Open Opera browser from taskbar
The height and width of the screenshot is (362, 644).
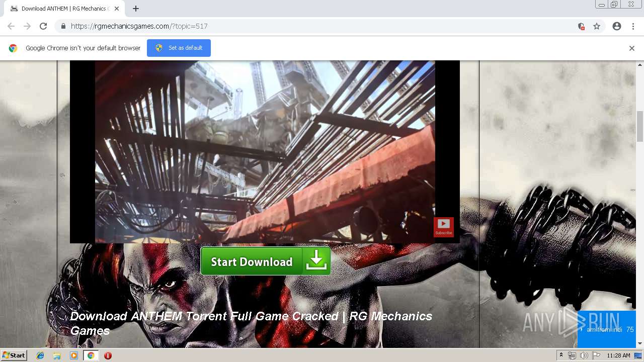pos(108,355)
